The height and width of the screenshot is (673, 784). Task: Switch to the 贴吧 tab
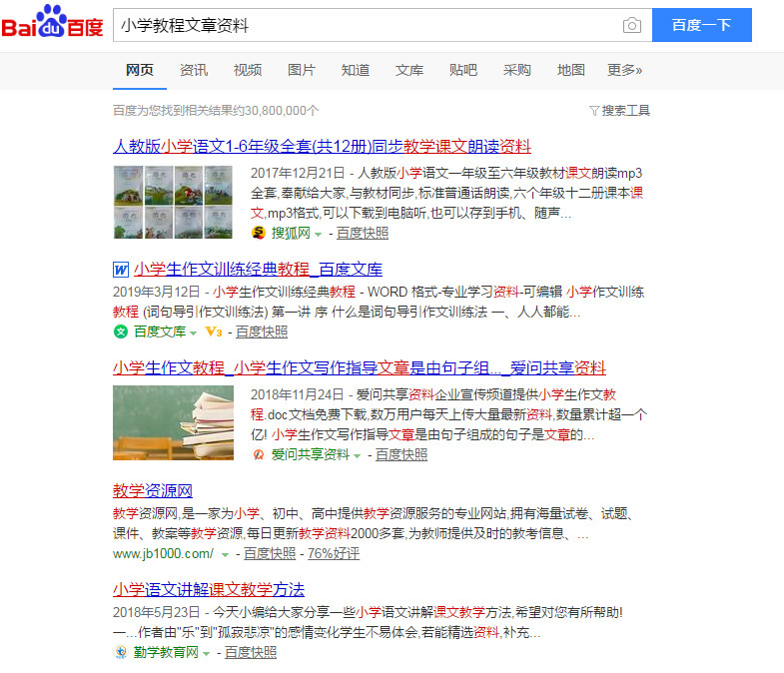(463, 70)
